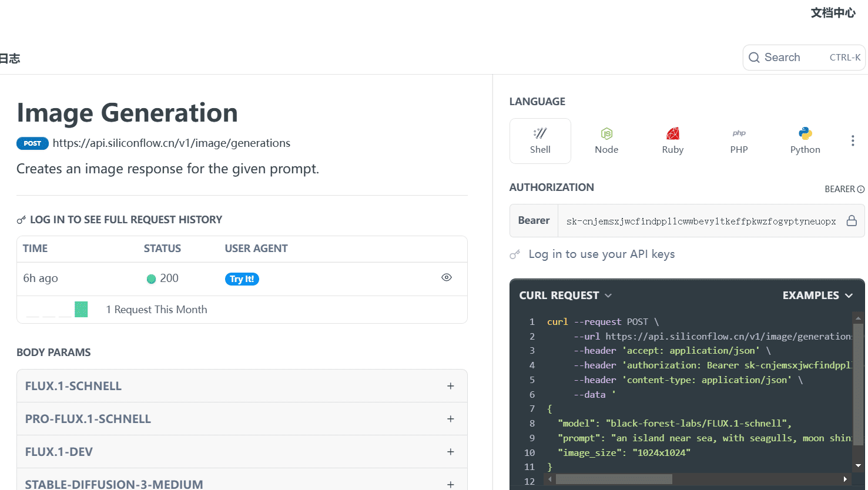Click key icon beside request history heading
The width and height of the screenshot is (868, 490).
(x=21, y=220)
